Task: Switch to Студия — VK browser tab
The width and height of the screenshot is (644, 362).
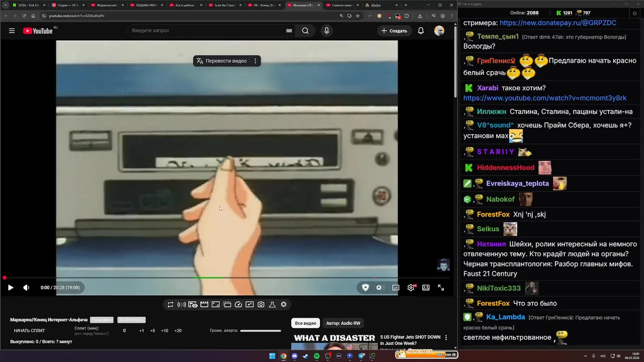Action: click(68, 5)
